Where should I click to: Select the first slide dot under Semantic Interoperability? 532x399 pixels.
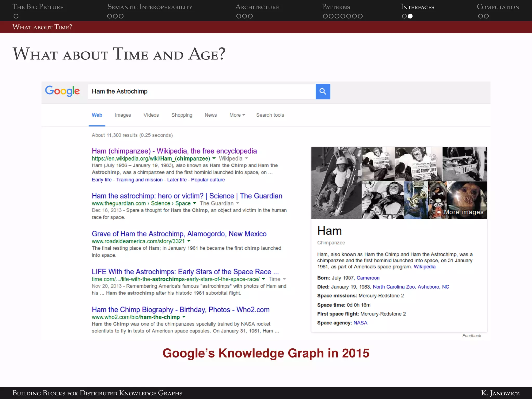(x=110, y=16)
